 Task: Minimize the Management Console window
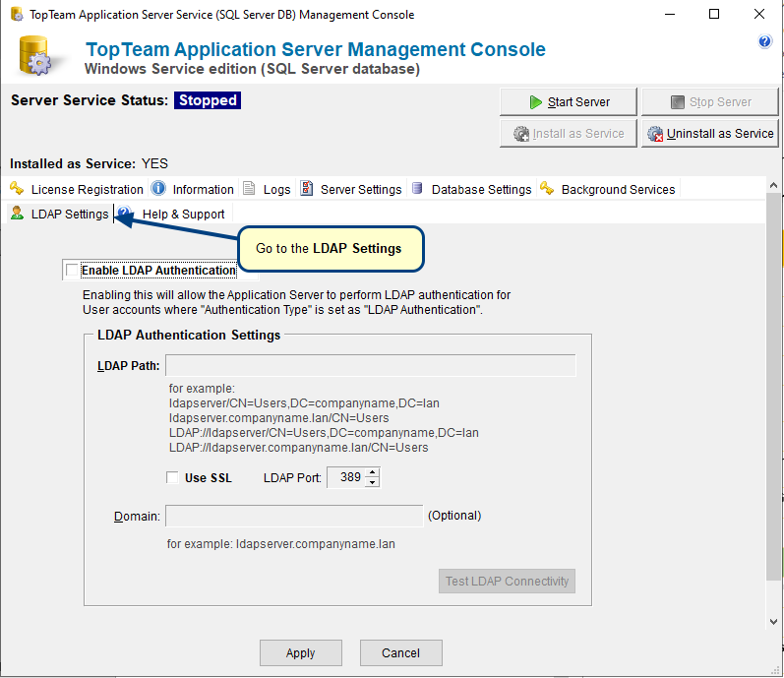[x=670, y=14]
